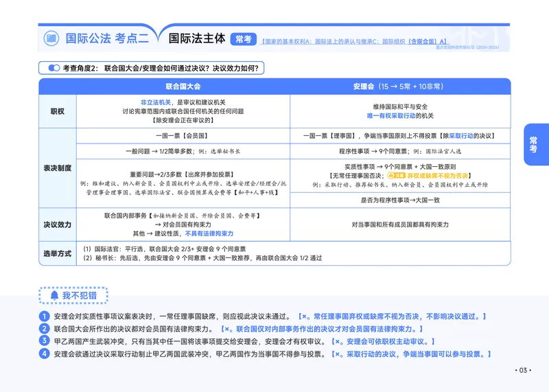
Task: Click the 我不犯错 label
Action: pyautogui.click(x=80, y=295)
